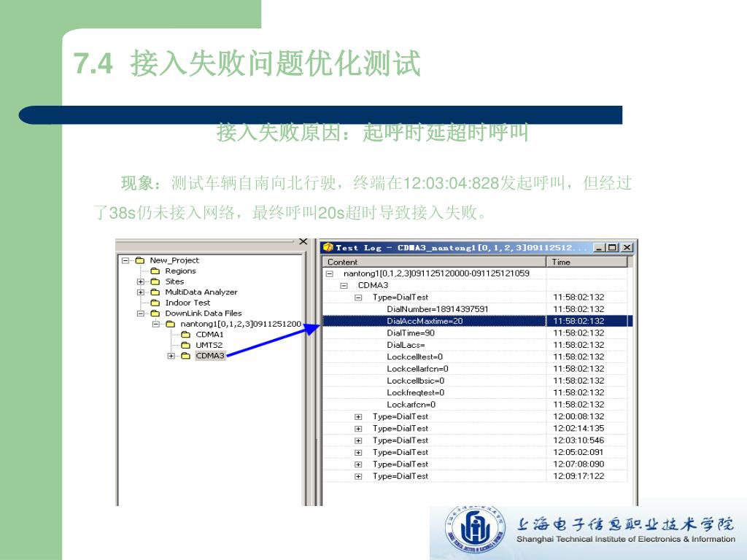Select the UMTS2 folder icon

tap(185, 345)
